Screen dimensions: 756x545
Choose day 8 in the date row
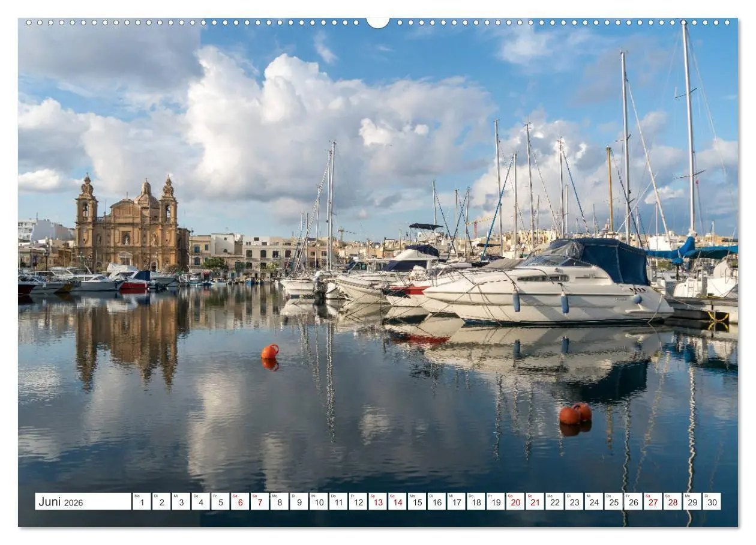point(279,502)
